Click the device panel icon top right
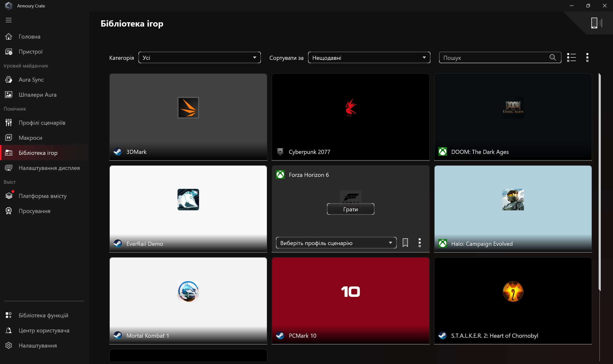The image size is (613, 364). click(596, 23)
